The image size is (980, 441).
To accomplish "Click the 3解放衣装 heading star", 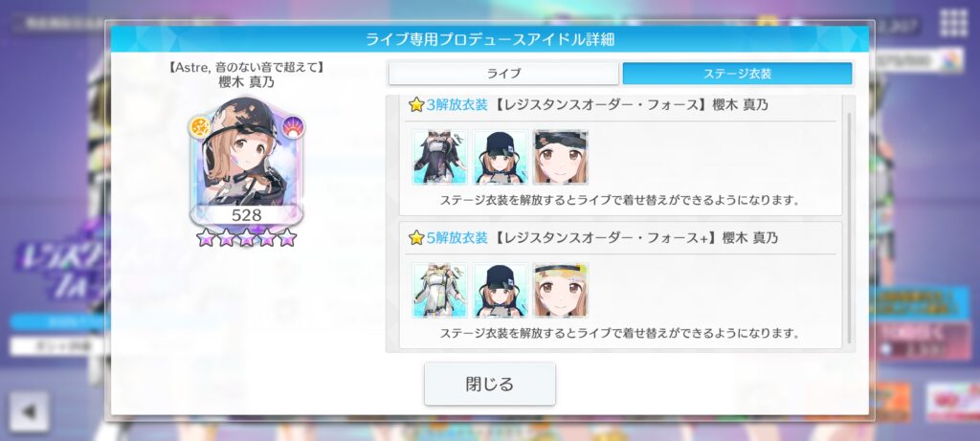I will click(x=416, y=105).
